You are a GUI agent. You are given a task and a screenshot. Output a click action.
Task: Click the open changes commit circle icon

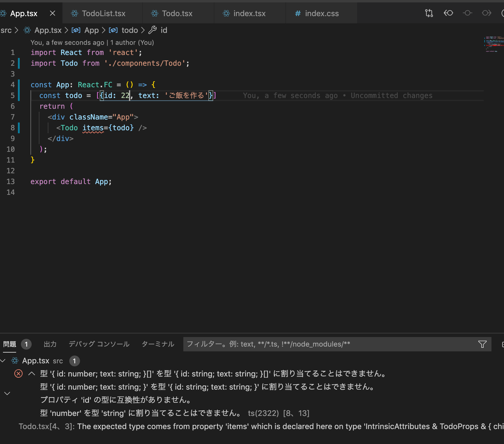tap(467, 13)
